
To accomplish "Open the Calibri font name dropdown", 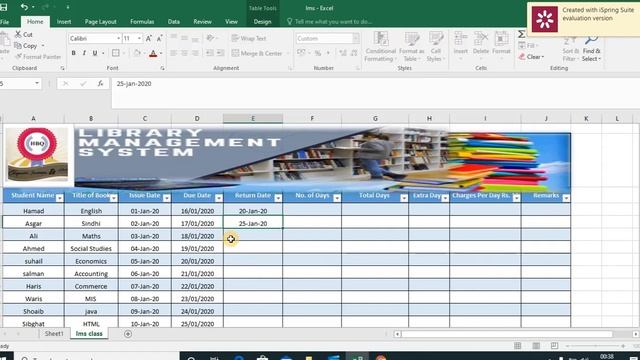I will pos(118,38).
